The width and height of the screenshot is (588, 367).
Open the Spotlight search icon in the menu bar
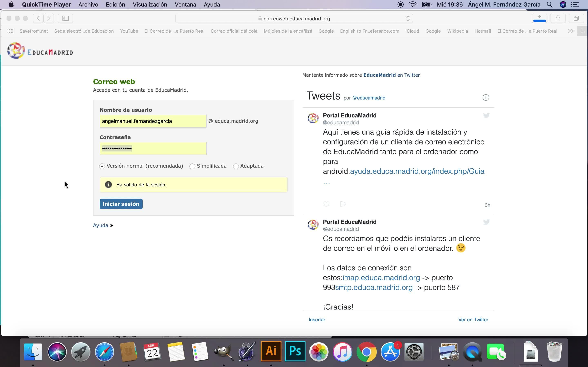point(550,5)
